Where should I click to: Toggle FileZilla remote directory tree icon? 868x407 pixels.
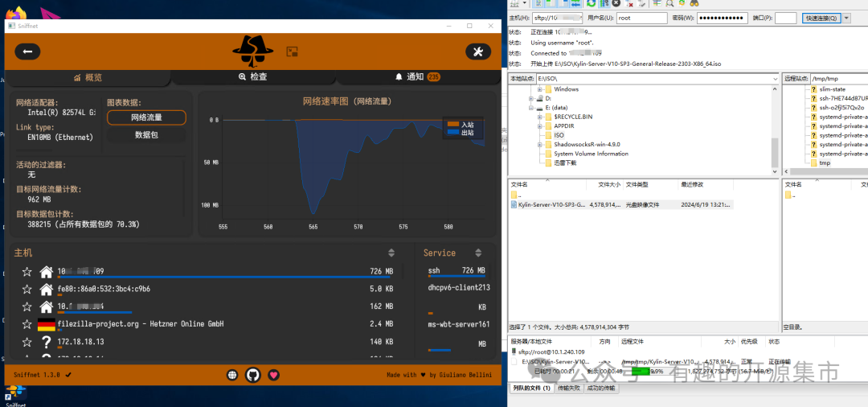coord(563,3)
